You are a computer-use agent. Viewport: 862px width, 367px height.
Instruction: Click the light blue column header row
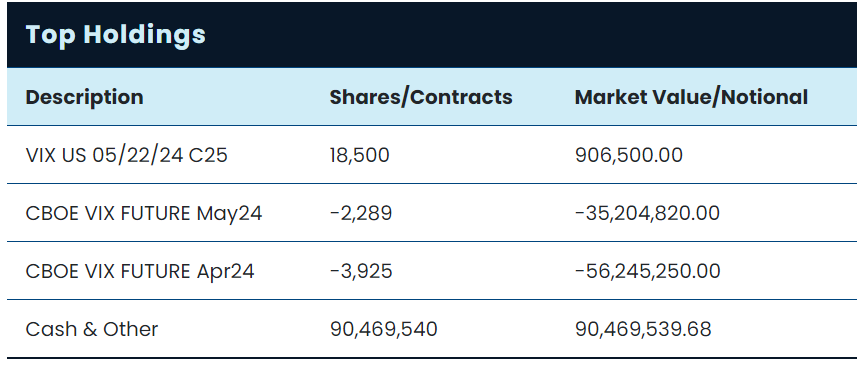pos(432,97)
